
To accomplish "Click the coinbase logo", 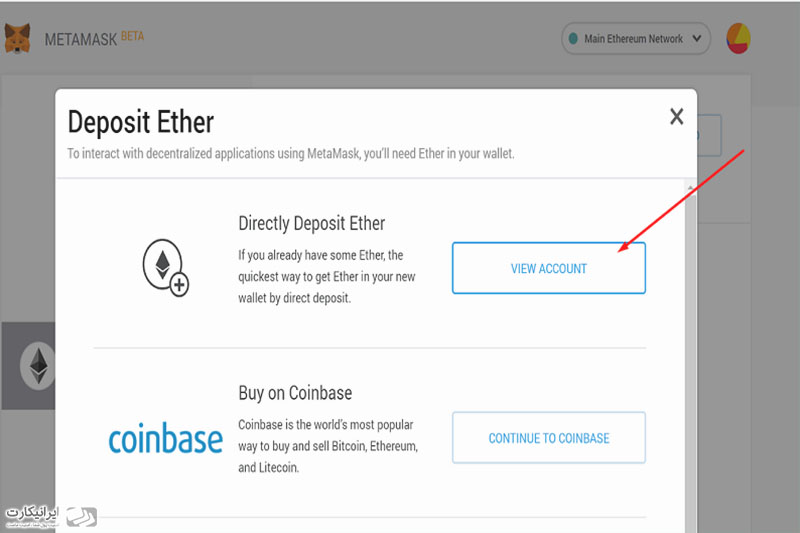I will (x=166, y=438).
